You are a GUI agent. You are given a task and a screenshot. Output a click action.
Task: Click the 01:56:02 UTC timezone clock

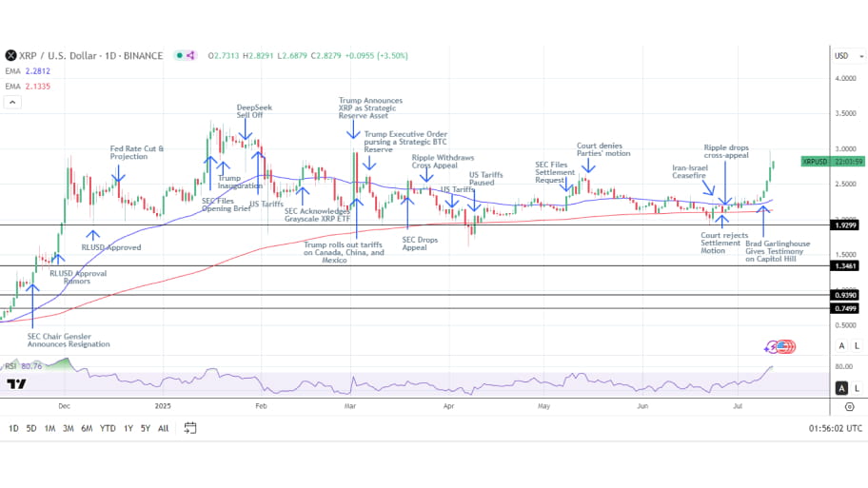click(x=836, y=428)
